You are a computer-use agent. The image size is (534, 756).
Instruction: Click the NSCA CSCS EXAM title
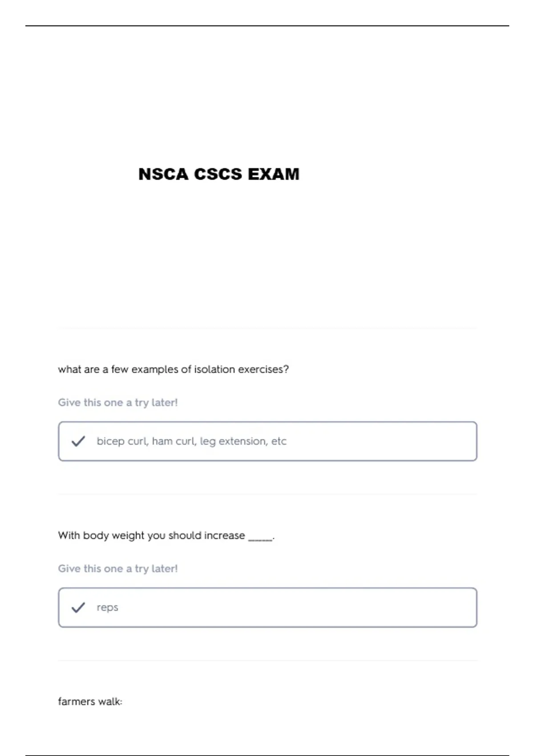click(219, 174)
